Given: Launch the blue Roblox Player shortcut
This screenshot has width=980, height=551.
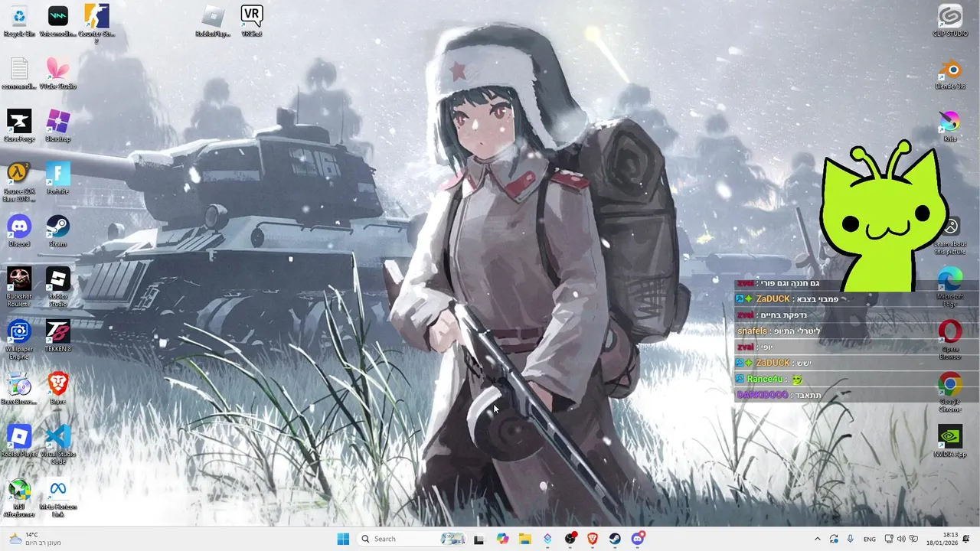Looking at the screenshot, I should pyautogui.click(x=19, y=442).
